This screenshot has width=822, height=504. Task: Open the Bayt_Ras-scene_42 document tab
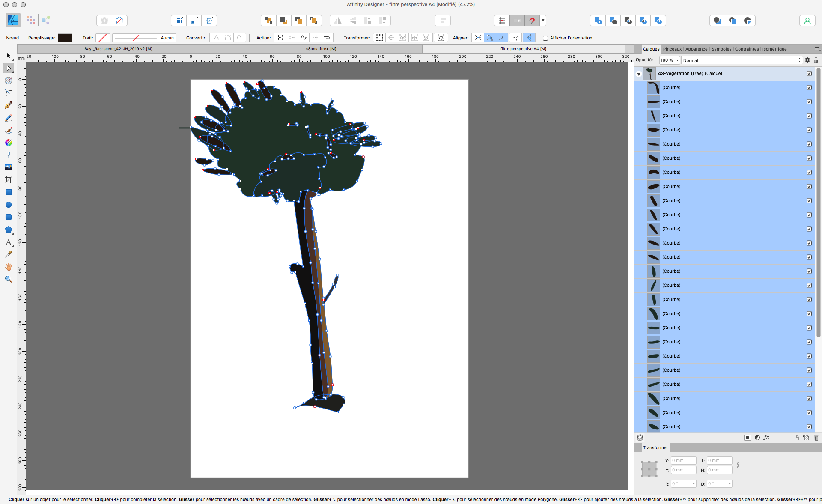point(118,49)
